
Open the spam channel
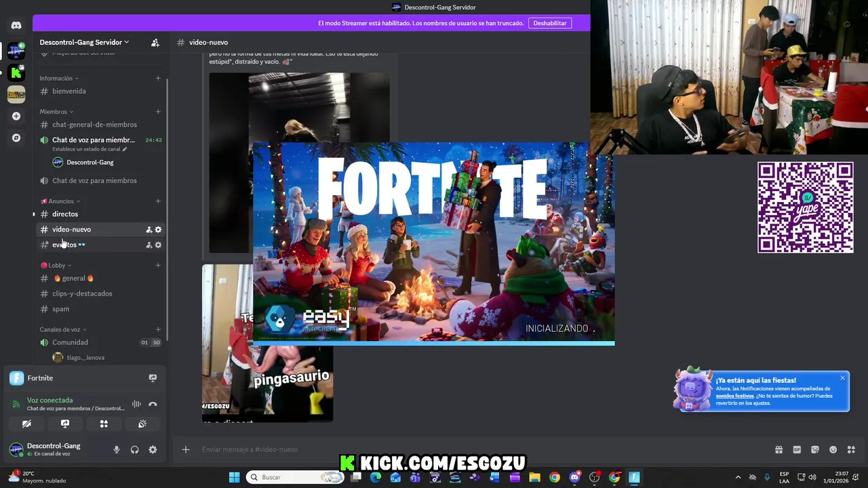[x=100, y=309]
